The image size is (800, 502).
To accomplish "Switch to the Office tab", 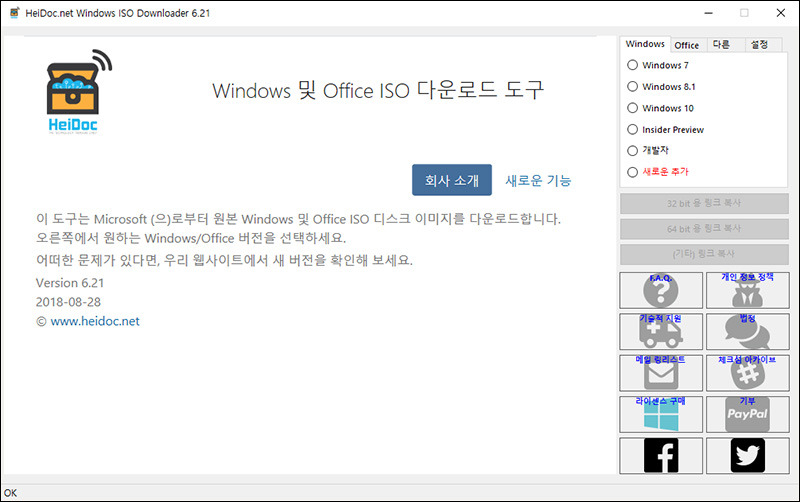I will 687,45.
